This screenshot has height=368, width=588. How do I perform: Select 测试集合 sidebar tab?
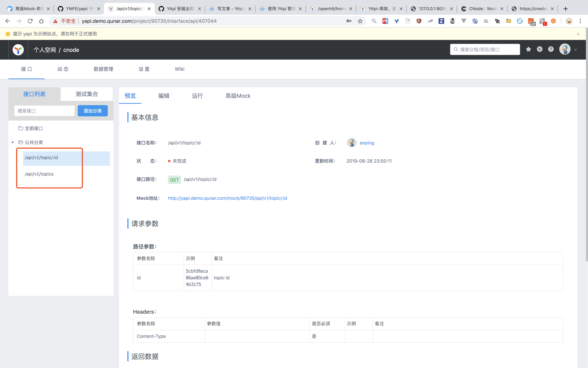(x=87, y=94)
